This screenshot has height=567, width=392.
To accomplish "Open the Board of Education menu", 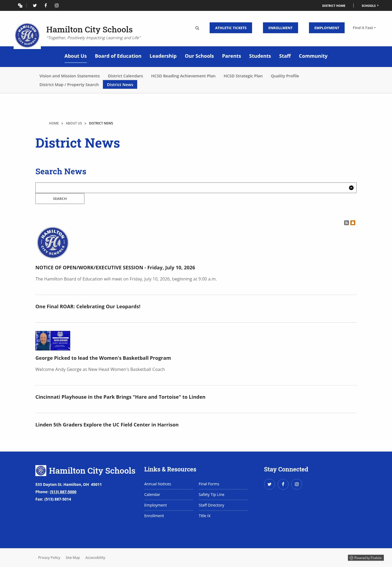I will coord(118,56).
